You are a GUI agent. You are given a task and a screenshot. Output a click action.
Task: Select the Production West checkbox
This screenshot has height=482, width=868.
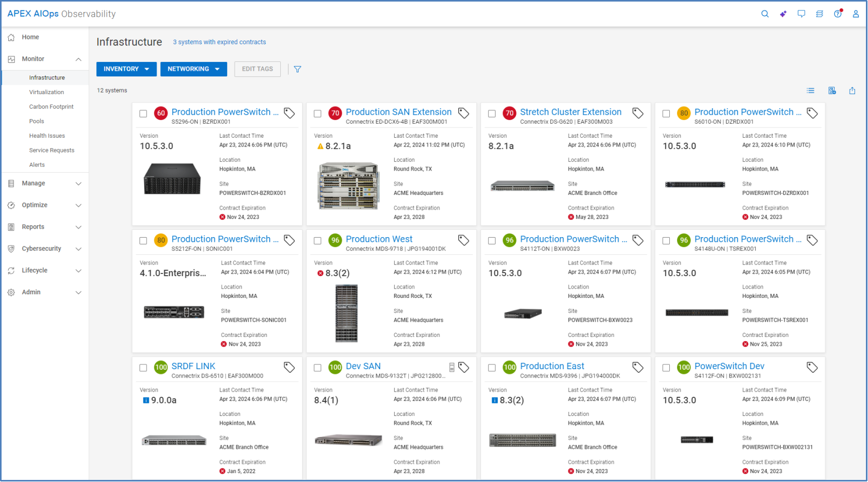pyautogui.click(x=317, y=241)
